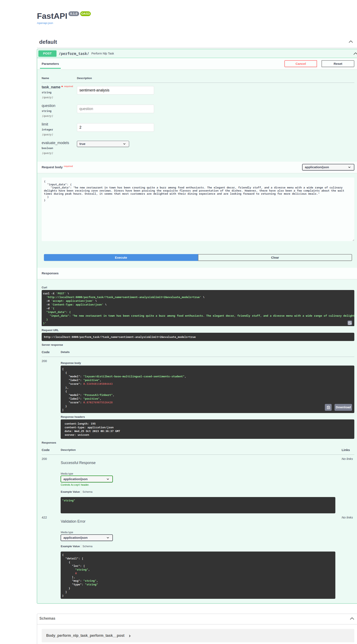The width and height of the screenshot is (357, 644).
Task: Open the 200 response media type dropdown
Action: [86, 479]
